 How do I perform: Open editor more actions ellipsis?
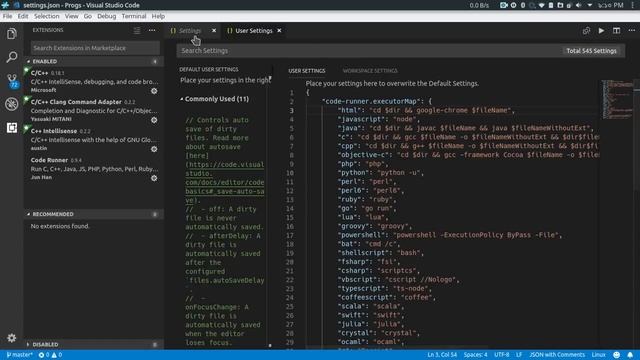631,31
